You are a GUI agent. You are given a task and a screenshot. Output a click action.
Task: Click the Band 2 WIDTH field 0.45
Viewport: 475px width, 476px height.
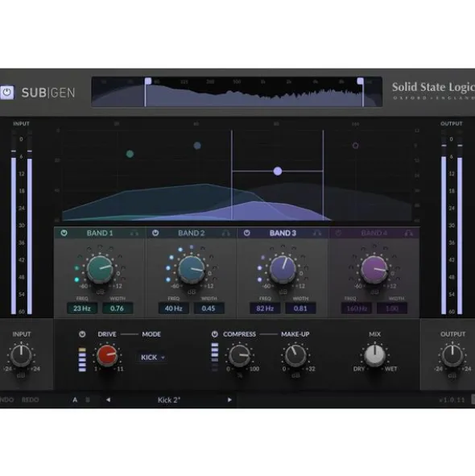(x=209, y=308)
